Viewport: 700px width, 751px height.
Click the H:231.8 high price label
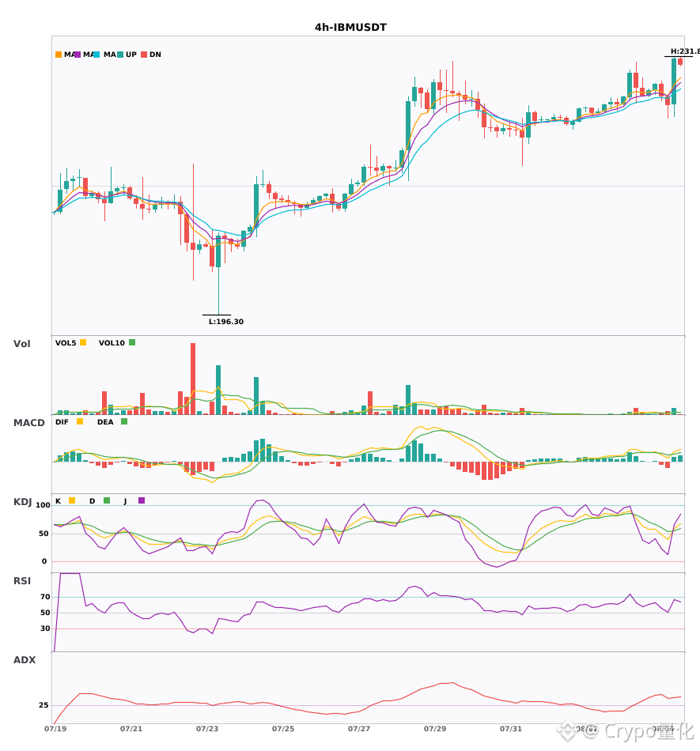(685, 51)
